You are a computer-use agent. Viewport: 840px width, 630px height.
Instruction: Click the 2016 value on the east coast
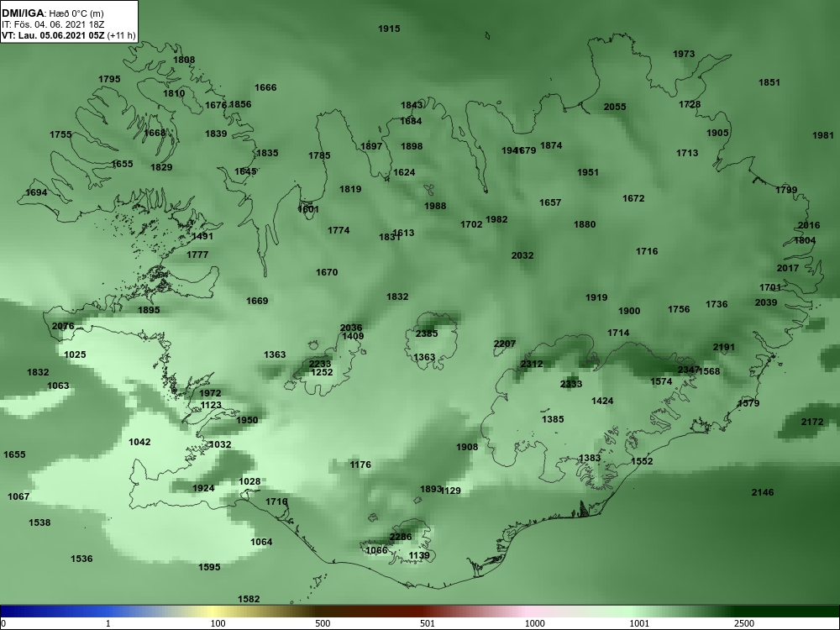coord(808,225)
